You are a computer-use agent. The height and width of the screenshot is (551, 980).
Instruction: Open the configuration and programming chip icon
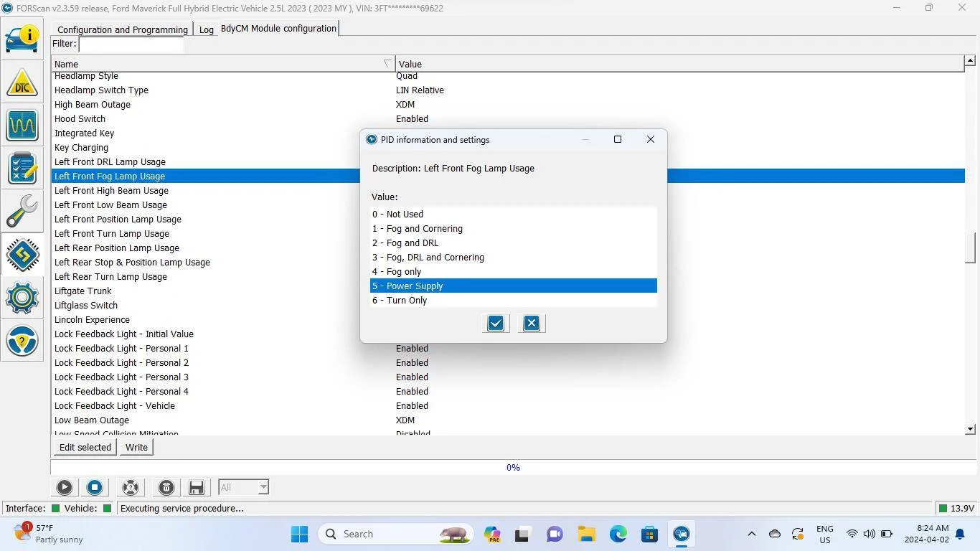pos(22,254)
